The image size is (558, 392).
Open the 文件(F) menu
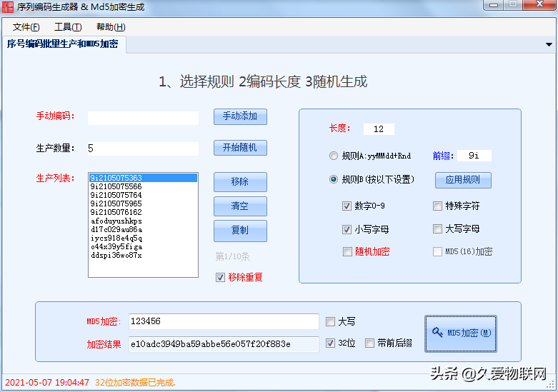[x=26, y=27]
